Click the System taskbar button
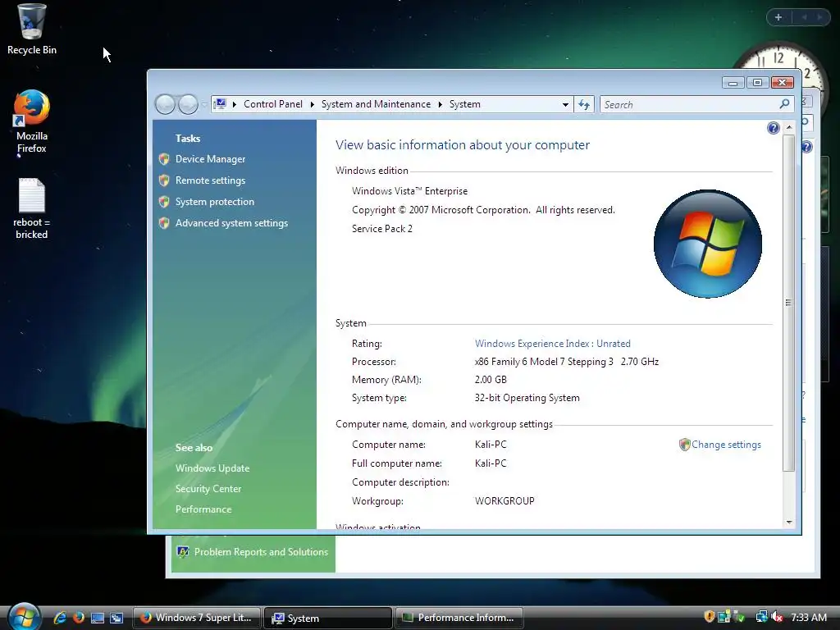 328,618
